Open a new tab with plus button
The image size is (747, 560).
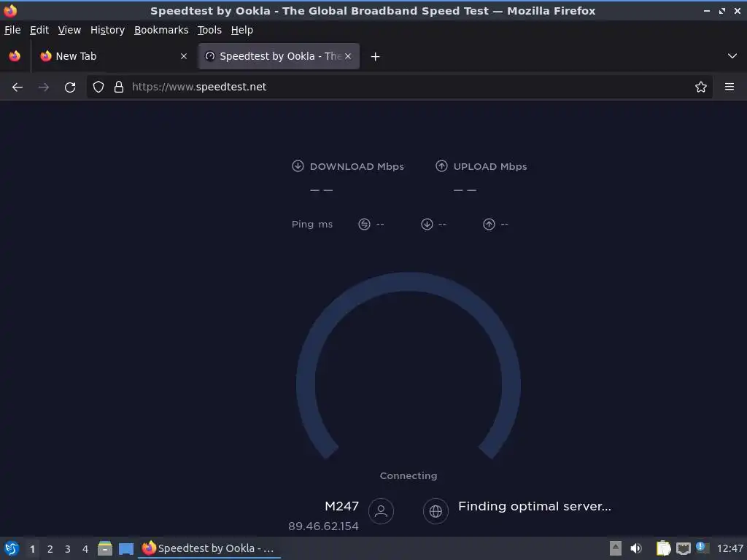tap(375, 57)
